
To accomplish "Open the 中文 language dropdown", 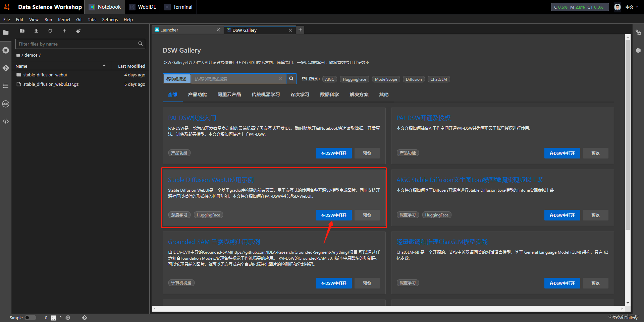I will pyautogui.click(x=632, y=7).
